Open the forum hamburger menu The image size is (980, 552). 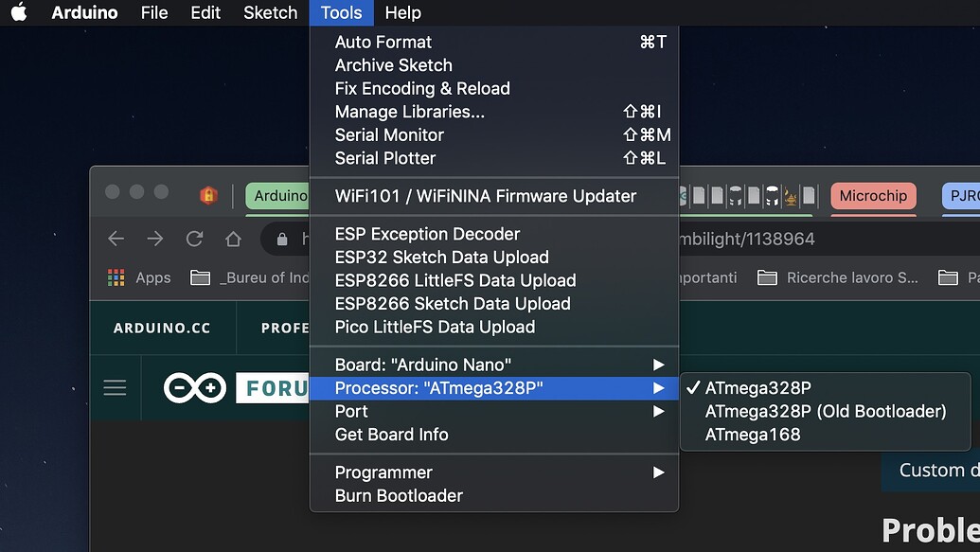[x=114, y=387]
